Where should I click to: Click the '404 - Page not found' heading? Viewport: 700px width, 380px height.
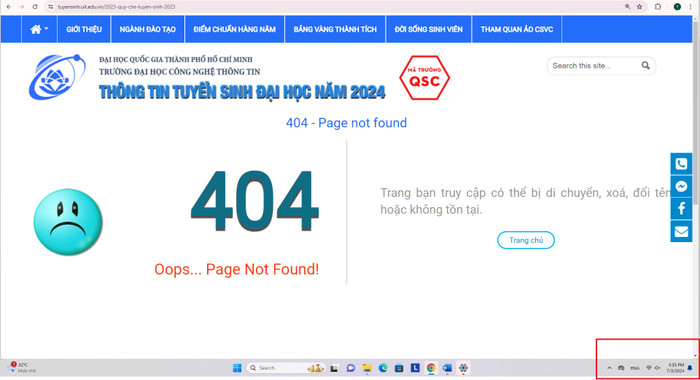tap(346, 123)
